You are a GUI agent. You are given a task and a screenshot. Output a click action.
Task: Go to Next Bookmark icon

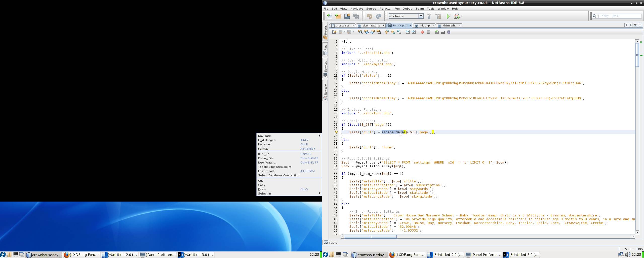(393, 32)
